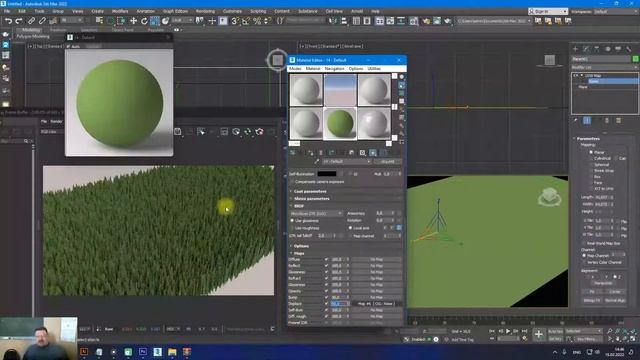Click Assign Material to Selection icon
Screen dimensions: 640x360
point(311,153)
